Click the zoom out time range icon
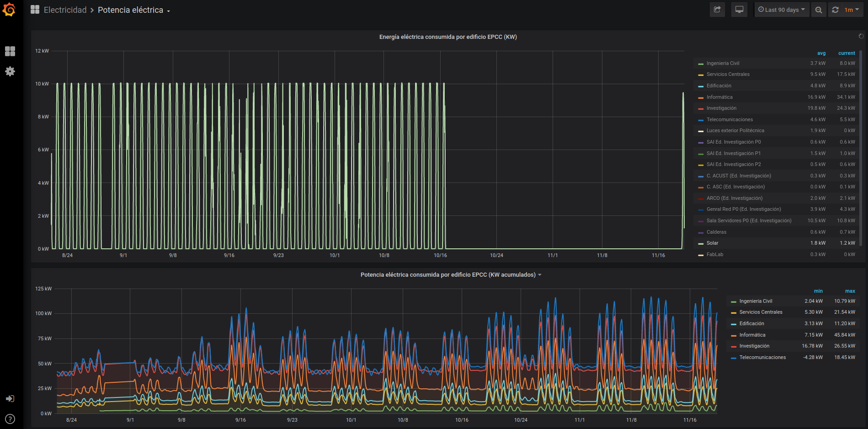The height and width of the screenshot is (429, 868). (x=819, y=10)
